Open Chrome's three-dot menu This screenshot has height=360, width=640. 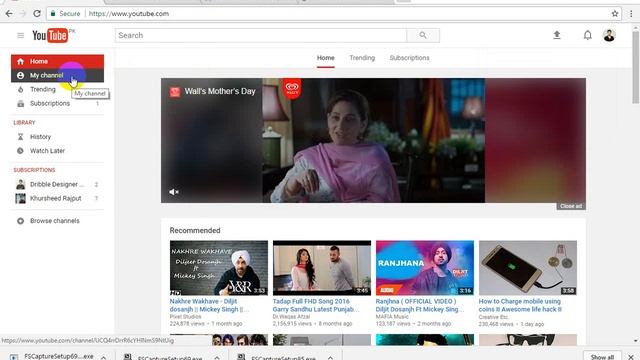pyautogui.click(x=631, y=13)
